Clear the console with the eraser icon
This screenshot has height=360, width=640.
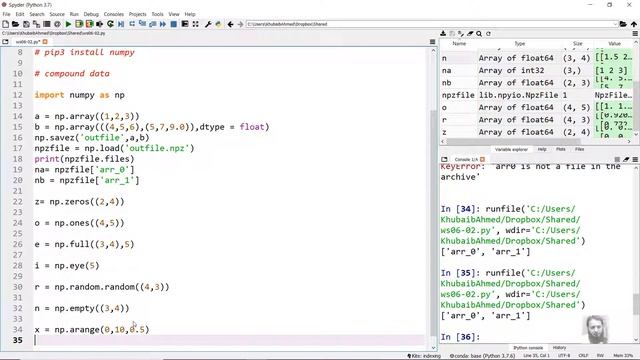(x=626, y=160)
